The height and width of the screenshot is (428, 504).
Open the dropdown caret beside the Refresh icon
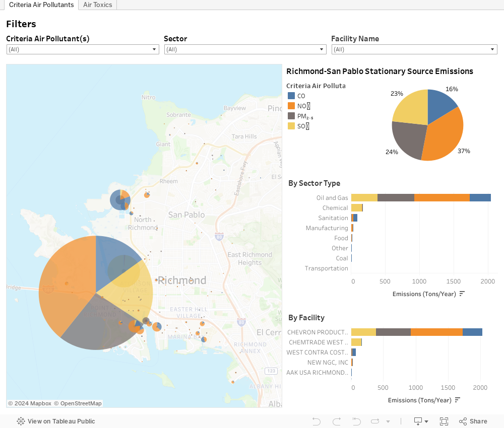pyautogui.click(x=388, y=421)
